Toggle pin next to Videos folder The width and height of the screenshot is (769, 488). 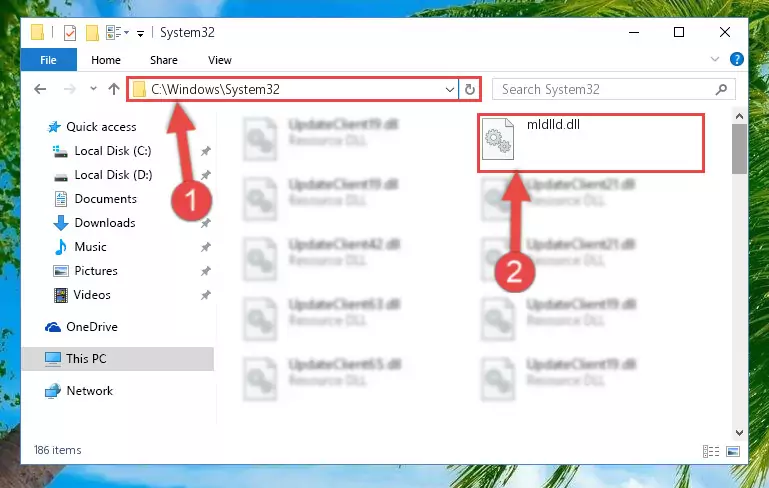pos(205,295)
